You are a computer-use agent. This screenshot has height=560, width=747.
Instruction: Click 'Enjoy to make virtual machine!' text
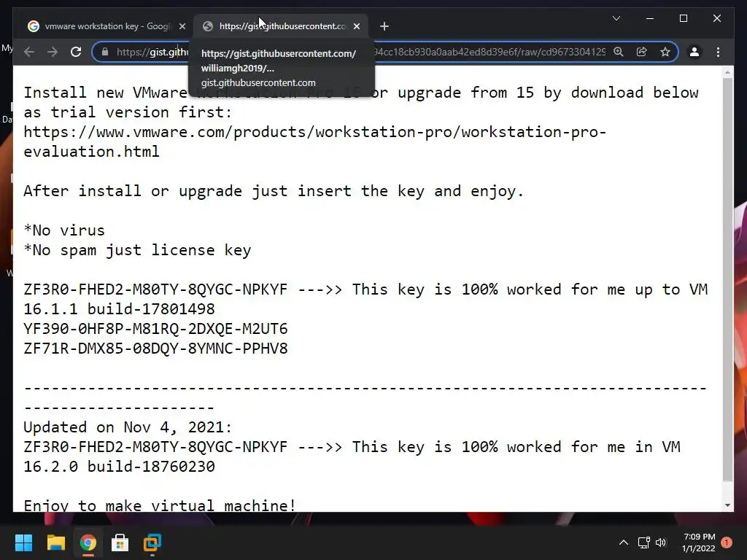160,505
